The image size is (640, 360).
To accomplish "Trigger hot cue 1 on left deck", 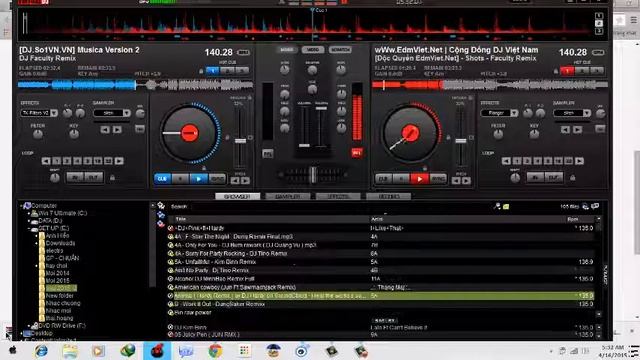I will [x=212, y=71].
